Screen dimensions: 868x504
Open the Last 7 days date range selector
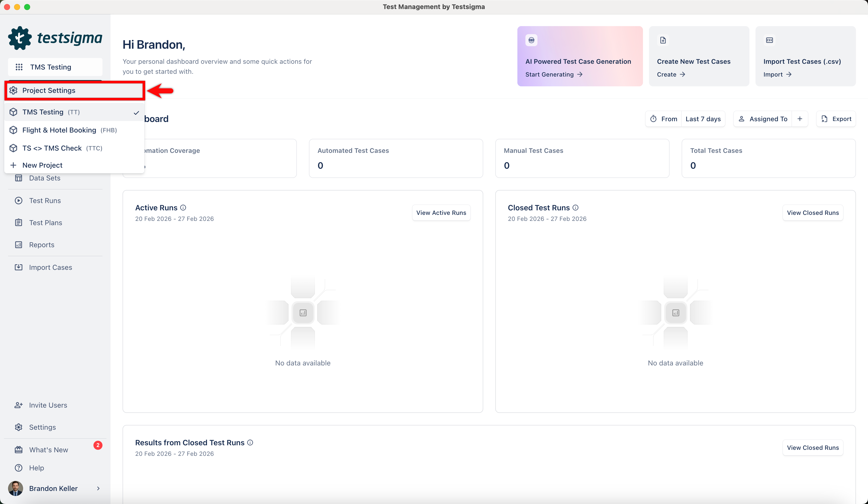click(703, 119)
